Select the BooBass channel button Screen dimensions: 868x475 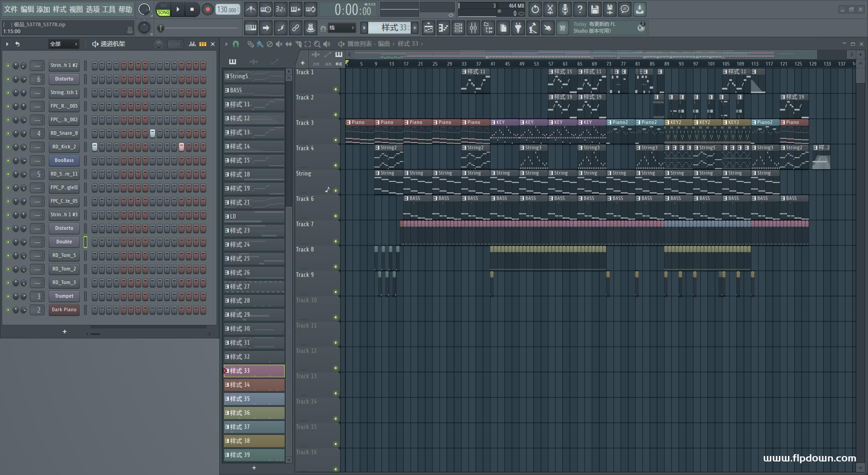[64, 161]
